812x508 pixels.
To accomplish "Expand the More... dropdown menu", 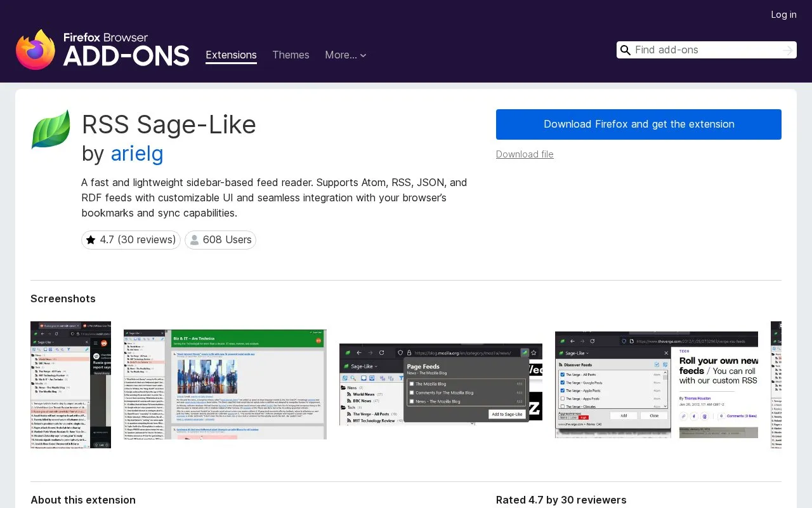I will [x=346, y=55].
